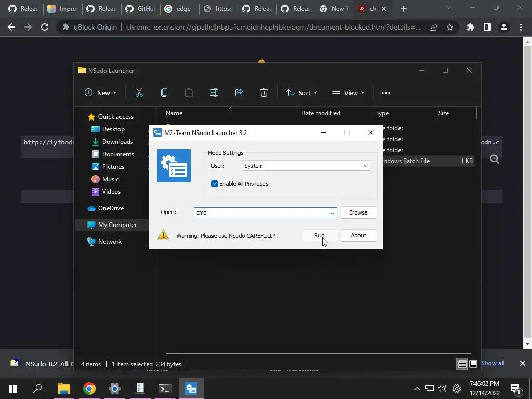Close the Chrome downloads bar

[523, 363]
